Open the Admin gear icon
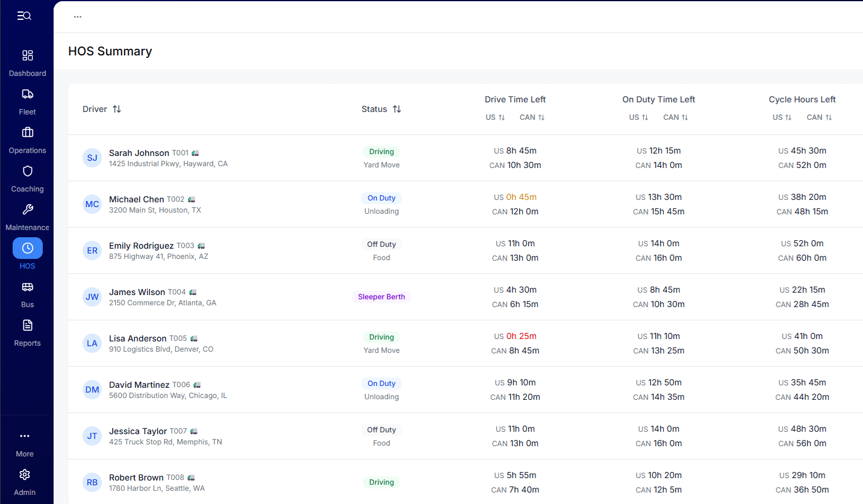The height and width of the screenshot is (504, 863). point(25,474)
